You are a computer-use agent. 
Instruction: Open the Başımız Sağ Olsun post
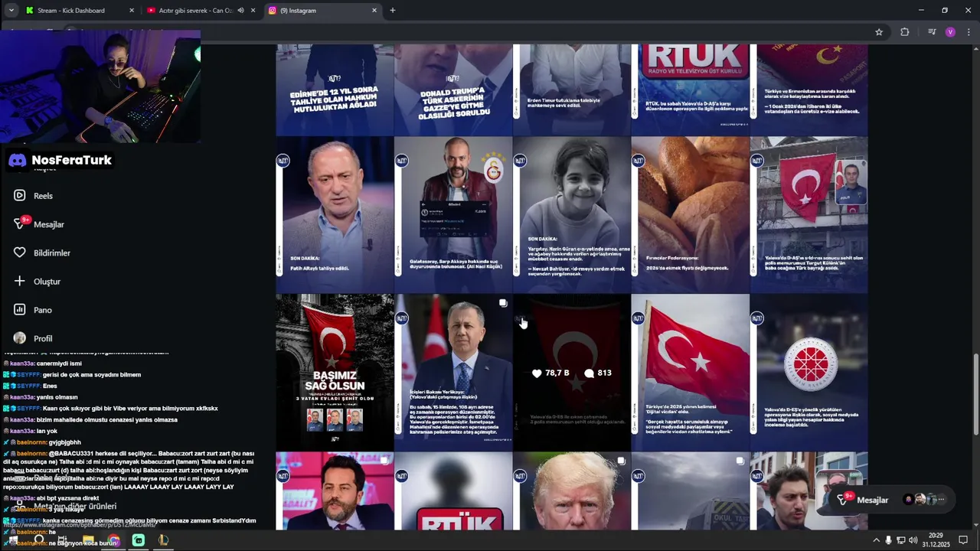point(335,373)
